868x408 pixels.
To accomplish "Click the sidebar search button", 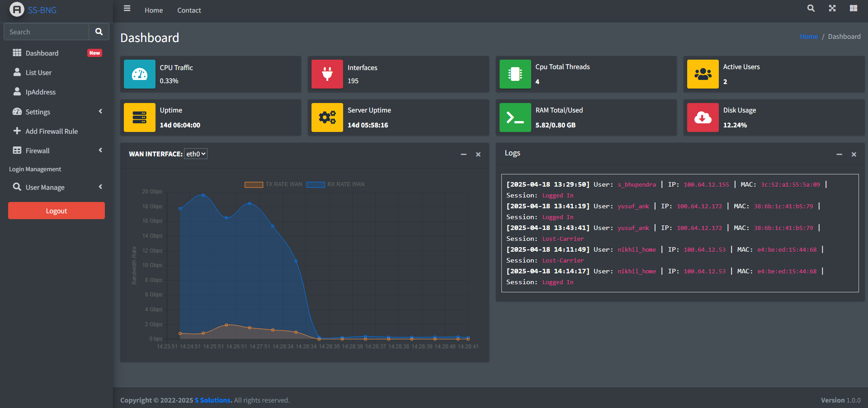I will coord(99,32).
